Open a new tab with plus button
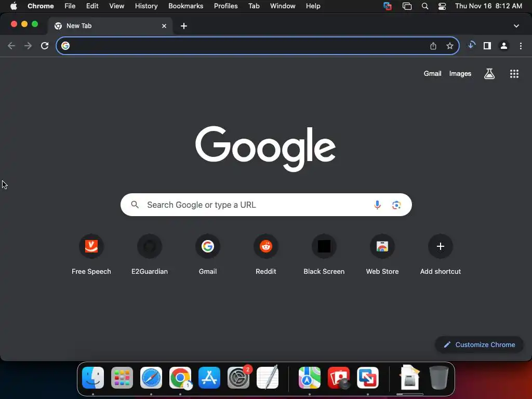Screen dimensions: 532x399 (x=184, y=26)
